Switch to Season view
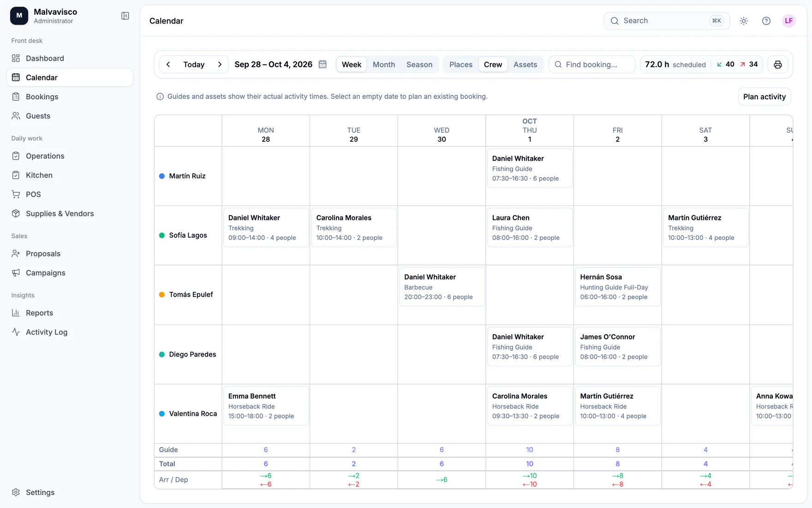Screen dimensions: 812x508 [419, 65]
